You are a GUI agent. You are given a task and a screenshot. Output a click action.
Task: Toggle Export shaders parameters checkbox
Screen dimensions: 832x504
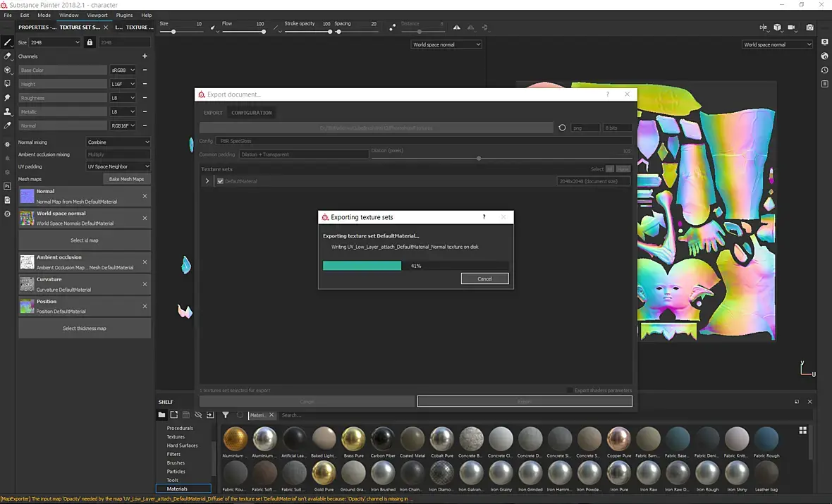click(570, 391)
